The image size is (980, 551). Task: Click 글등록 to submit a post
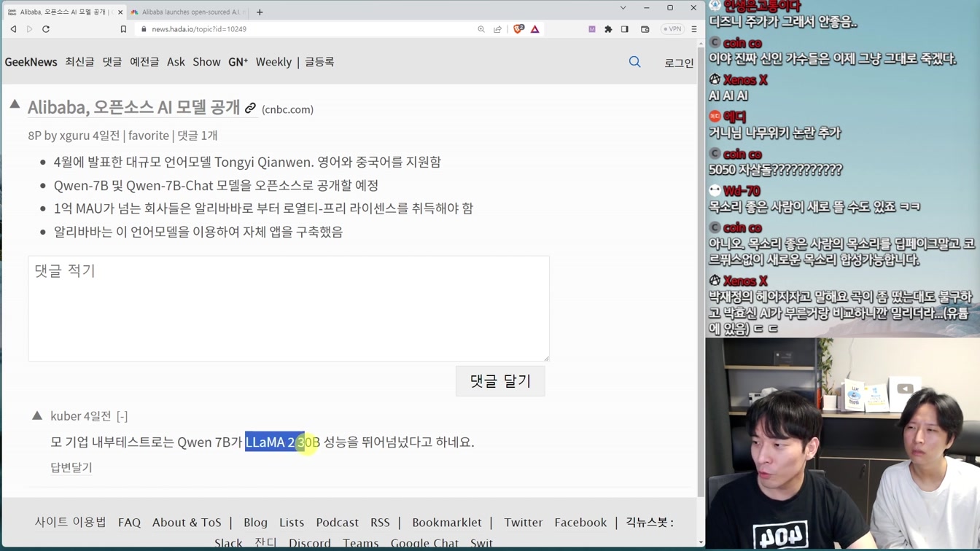[x=319, y=62]
